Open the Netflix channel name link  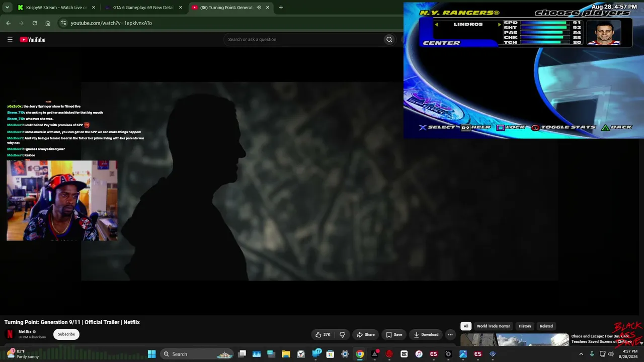click(25, 332)
